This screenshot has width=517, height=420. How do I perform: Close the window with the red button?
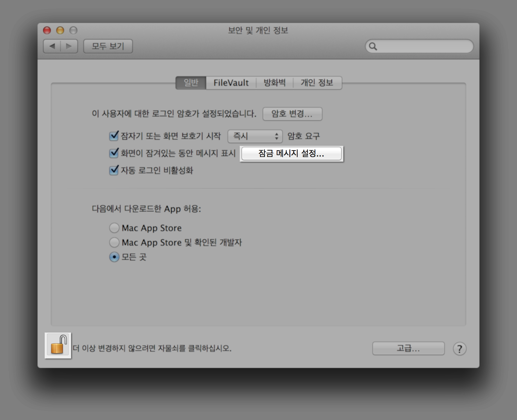(47, 30)
